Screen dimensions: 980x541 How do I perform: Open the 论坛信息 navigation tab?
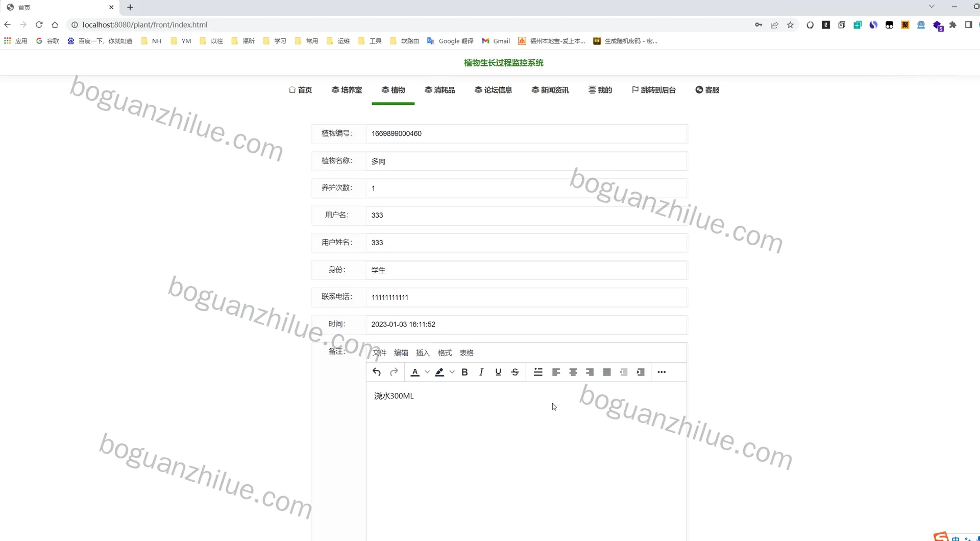(493, 90)
